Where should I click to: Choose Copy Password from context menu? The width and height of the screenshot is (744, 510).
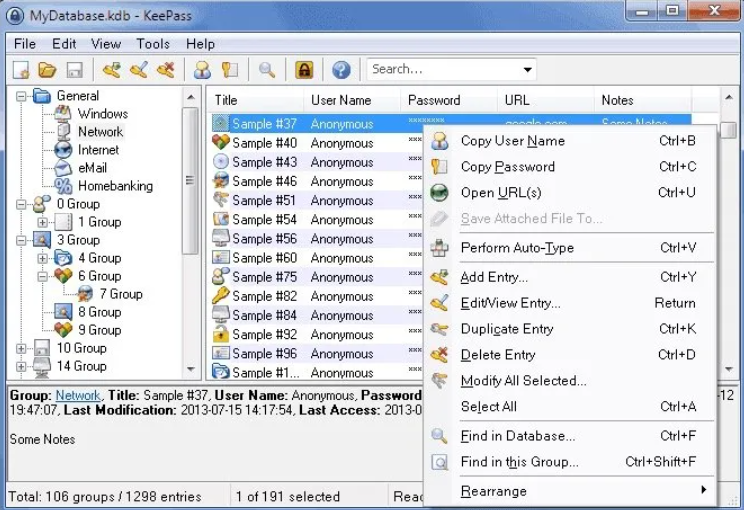coord(569,167)
